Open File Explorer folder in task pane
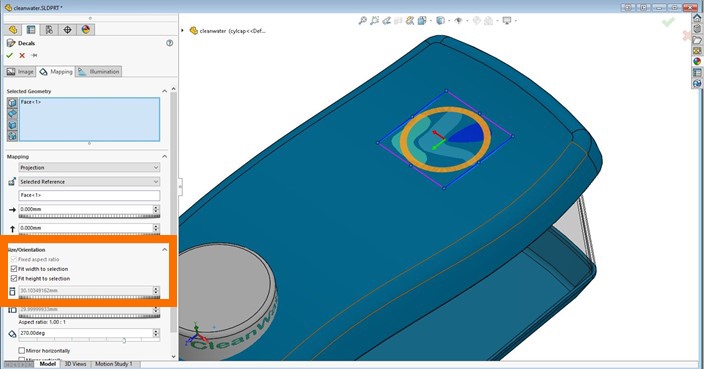 click(x=697, y=40)
